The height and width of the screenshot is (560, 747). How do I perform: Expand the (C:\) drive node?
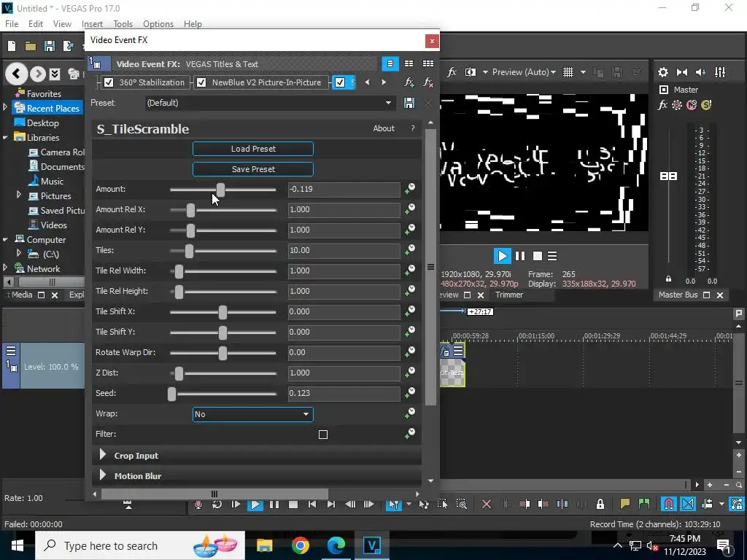[x=19, y=253]
